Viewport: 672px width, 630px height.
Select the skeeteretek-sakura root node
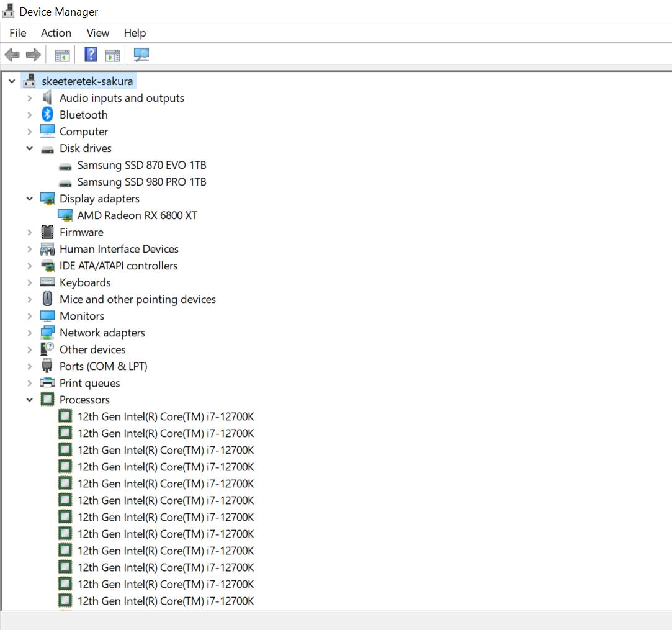[87, 81]
